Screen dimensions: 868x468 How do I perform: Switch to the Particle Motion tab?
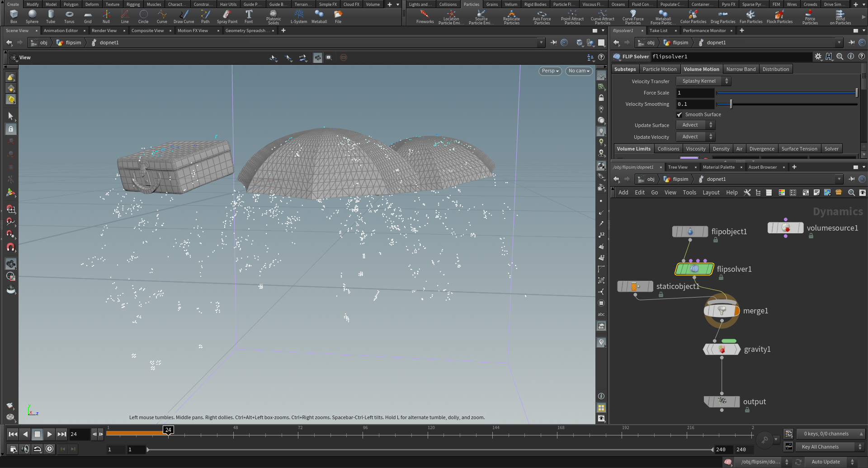660,69
